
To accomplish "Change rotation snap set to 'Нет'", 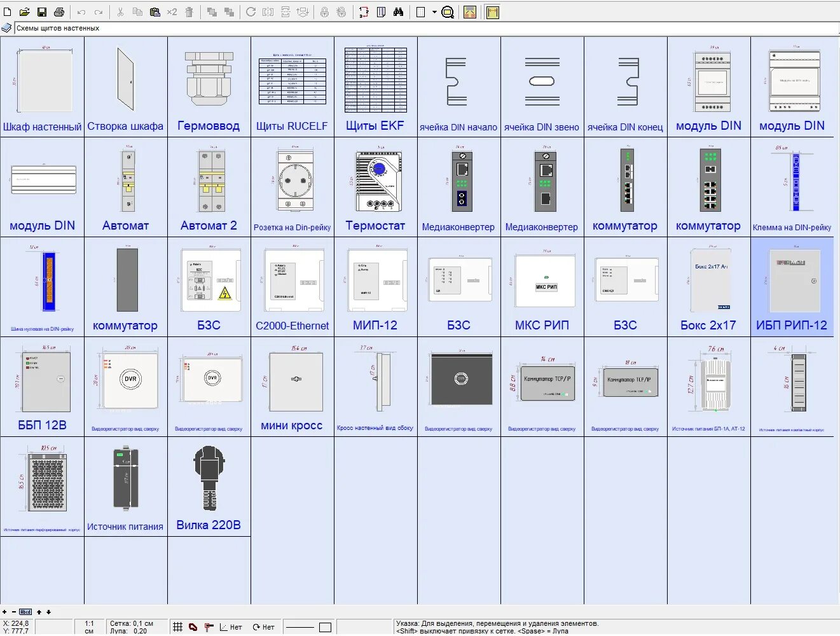I will coord(264,627).
